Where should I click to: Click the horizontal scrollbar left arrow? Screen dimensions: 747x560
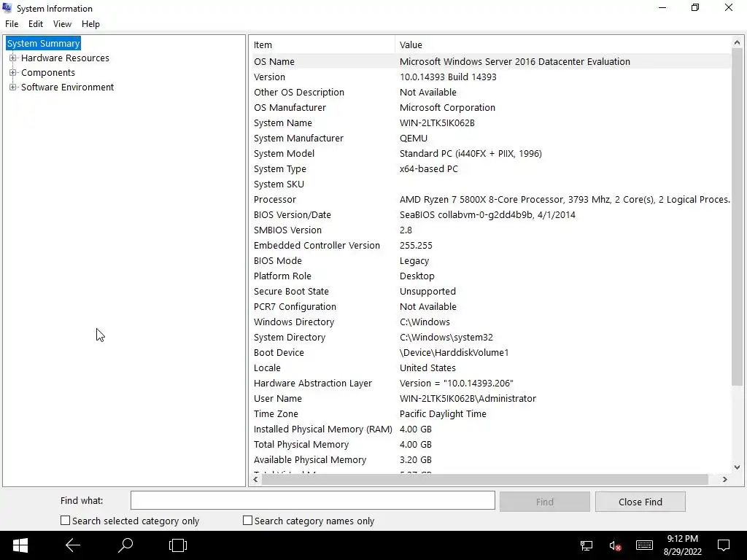point(255,480)
